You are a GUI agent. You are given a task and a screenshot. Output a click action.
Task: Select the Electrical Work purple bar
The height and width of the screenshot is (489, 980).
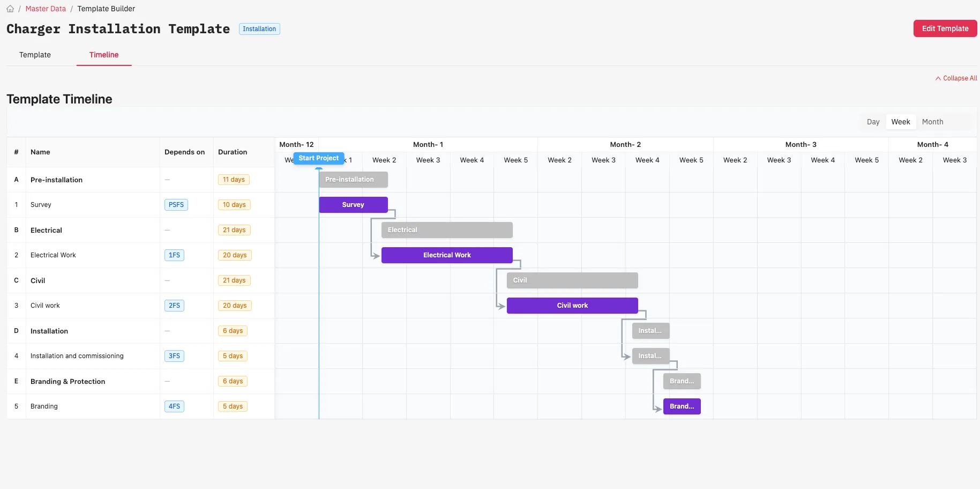pos(447,255)
